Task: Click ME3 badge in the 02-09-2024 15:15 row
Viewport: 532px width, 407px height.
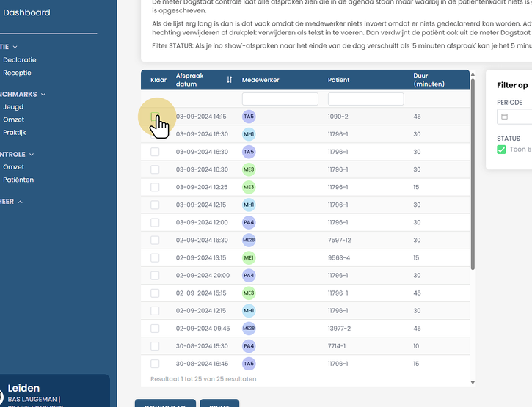Action: (249, 293)
